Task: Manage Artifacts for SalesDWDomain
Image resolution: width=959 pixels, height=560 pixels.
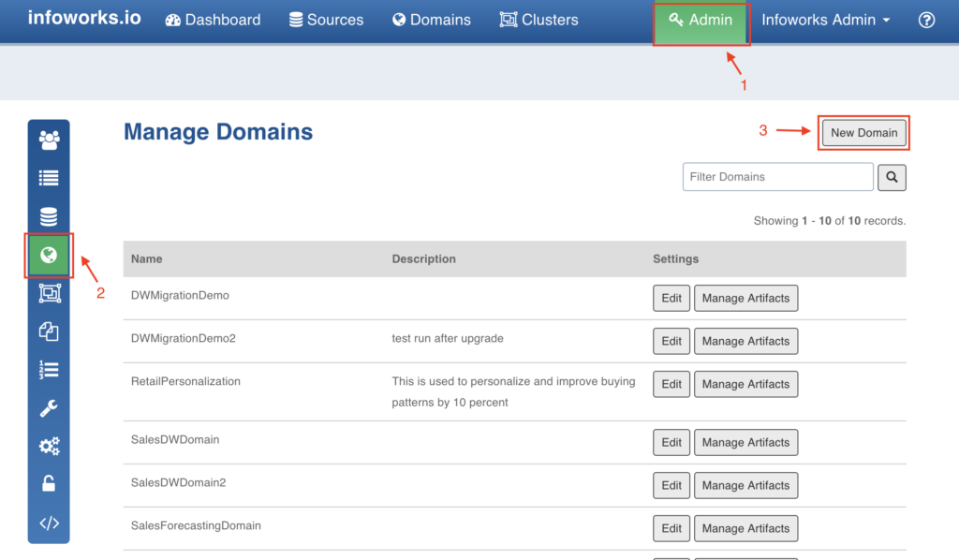Action: pos(745,443)
